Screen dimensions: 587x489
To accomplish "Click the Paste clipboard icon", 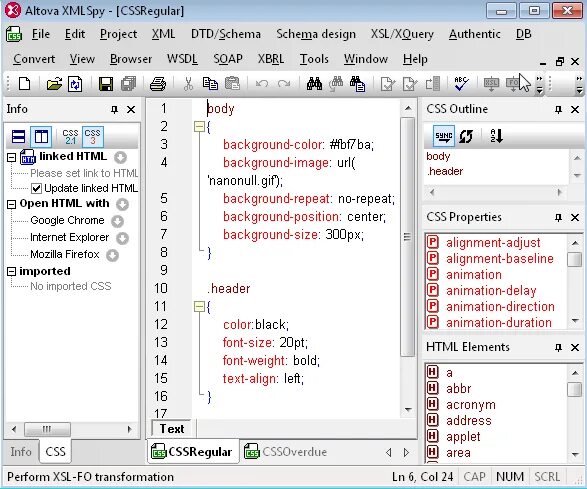I will (232, 83).
